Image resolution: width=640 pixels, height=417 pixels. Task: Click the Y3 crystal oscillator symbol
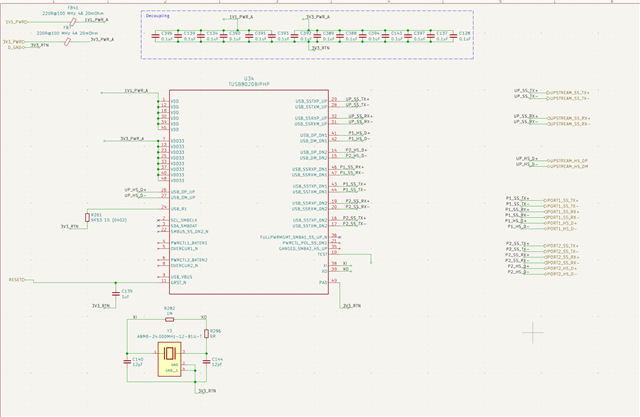pyautogui.click(x=169, y=359)
